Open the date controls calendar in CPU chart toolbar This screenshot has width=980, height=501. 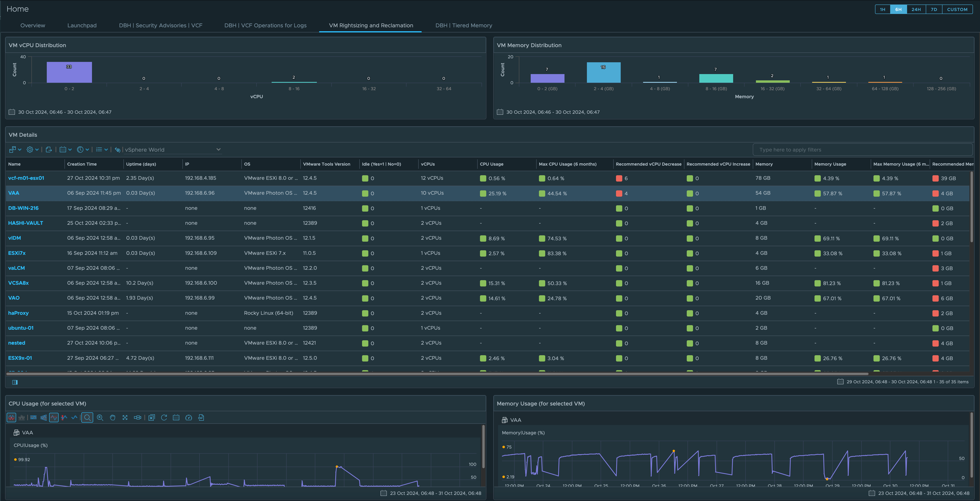coord(176,418)
